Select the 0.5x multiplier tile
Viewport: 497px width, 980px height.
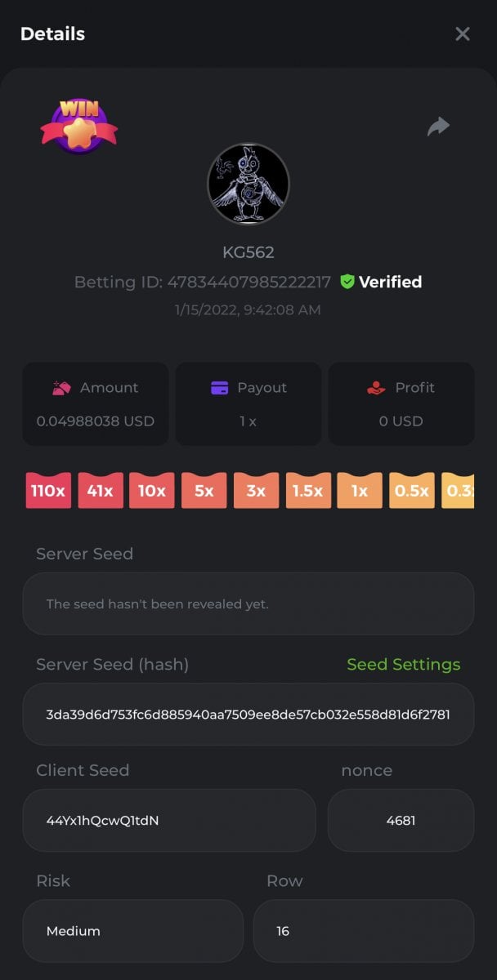click(x=412, y=490)
